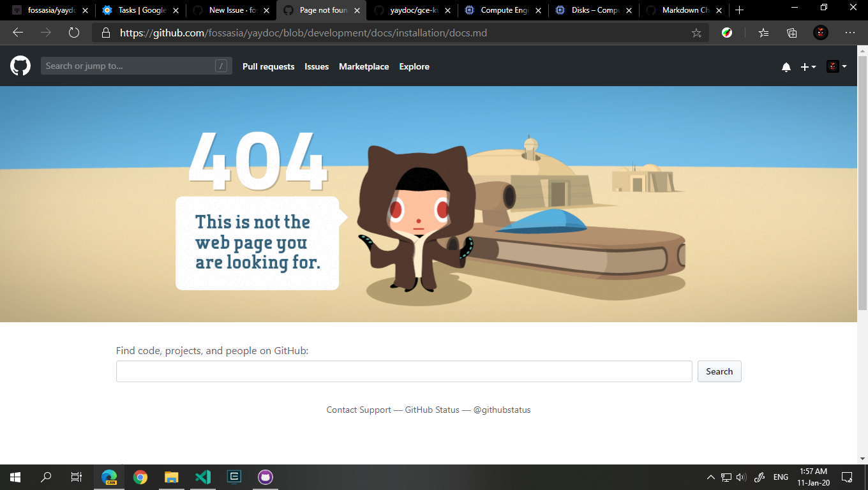Open the @githubstatus link
This screenshot has width=868, height=490.
point(502,410)
